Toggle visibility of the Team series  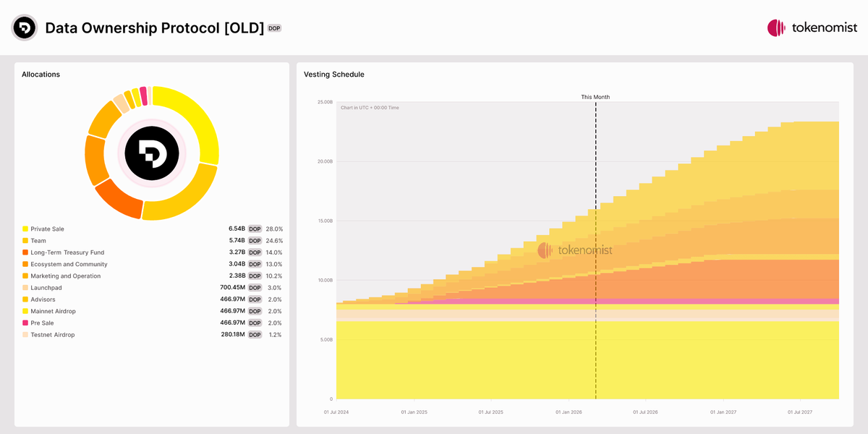tap(40, 240)
